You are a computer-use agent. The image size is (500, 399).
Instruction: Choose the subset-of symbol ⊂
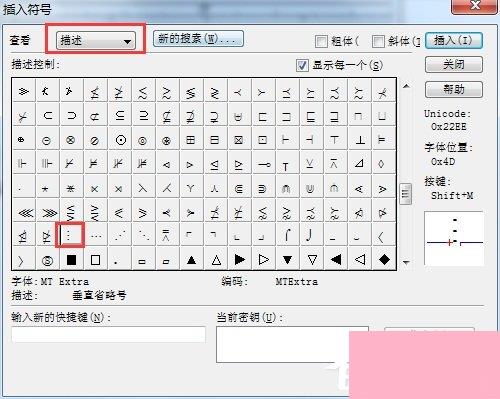[48, 115]
